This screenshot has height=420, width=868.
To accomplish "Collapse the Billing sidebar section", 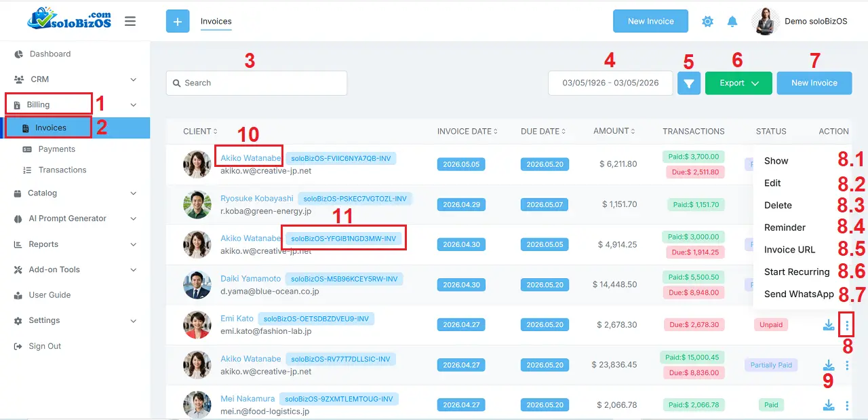I will 75,104.
